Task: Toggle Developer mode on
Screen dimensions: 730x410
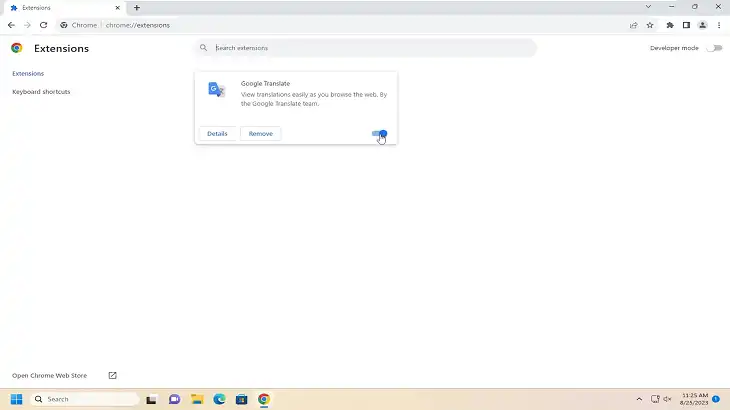Action: click(714, 48)
